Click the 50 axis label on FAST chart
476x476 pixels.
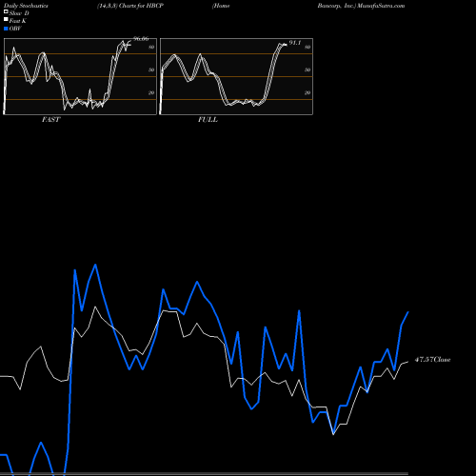click(x=151, y=69)
